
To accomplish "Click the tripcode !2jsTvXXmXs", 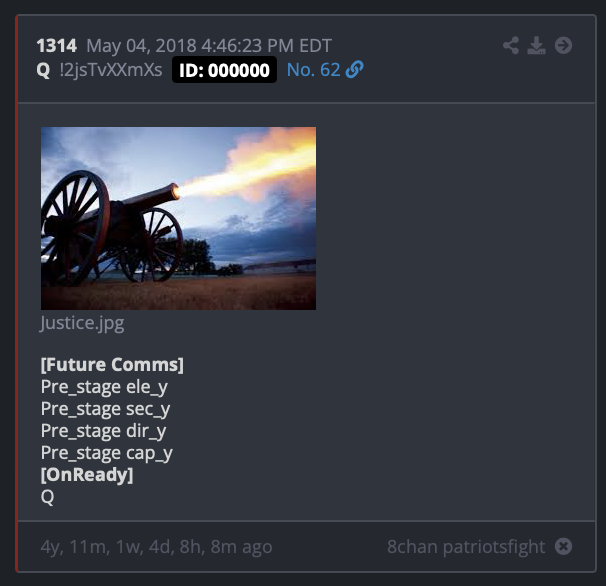I will point(111,70).
